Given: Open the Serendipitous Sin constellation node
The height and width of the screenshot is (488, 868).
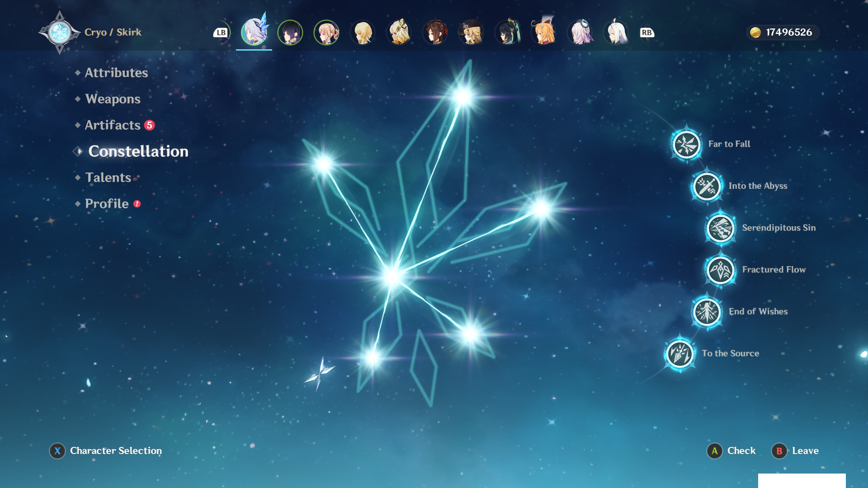Looking at the screenshot, I should tap(720, 228).
